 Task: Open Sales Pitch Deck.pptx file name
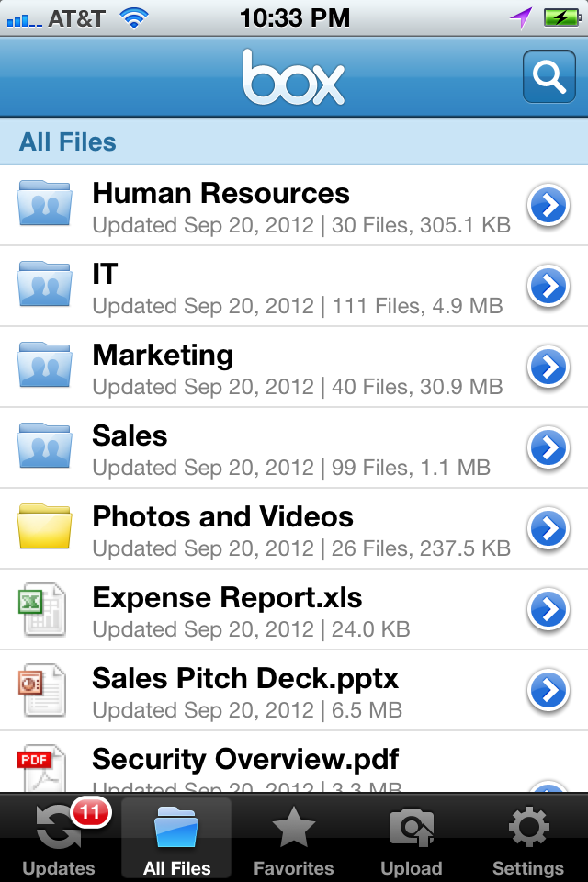coord(245,678)
